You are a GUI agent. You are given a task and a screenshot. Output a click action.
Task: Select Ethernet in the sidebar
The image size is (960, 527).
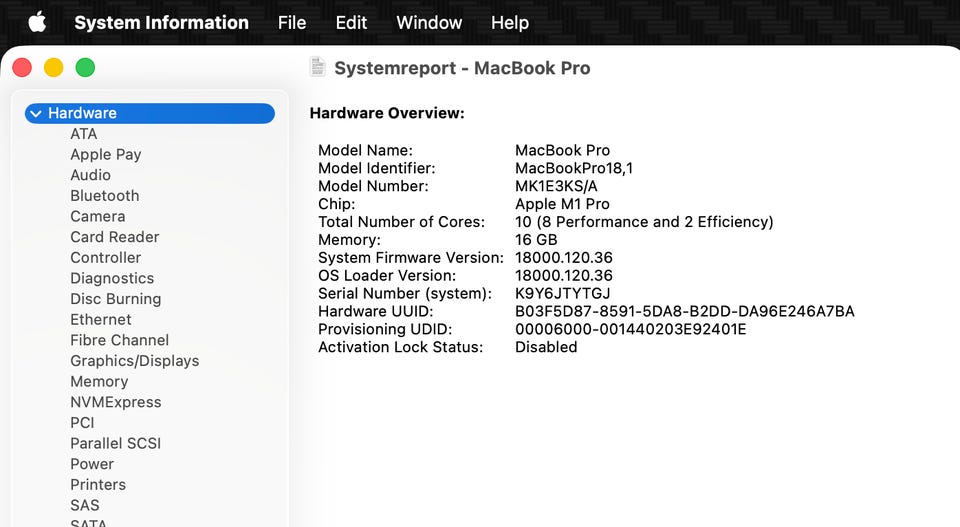pos(101,320)
